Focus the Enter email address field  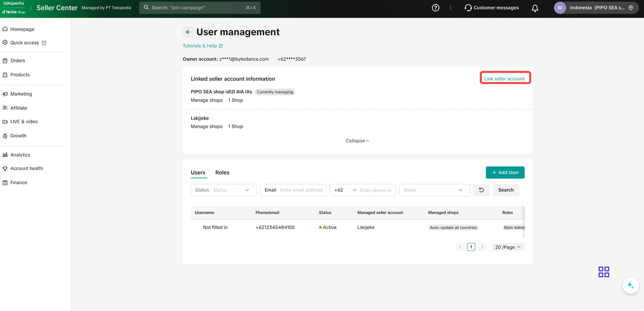(301, 190)
